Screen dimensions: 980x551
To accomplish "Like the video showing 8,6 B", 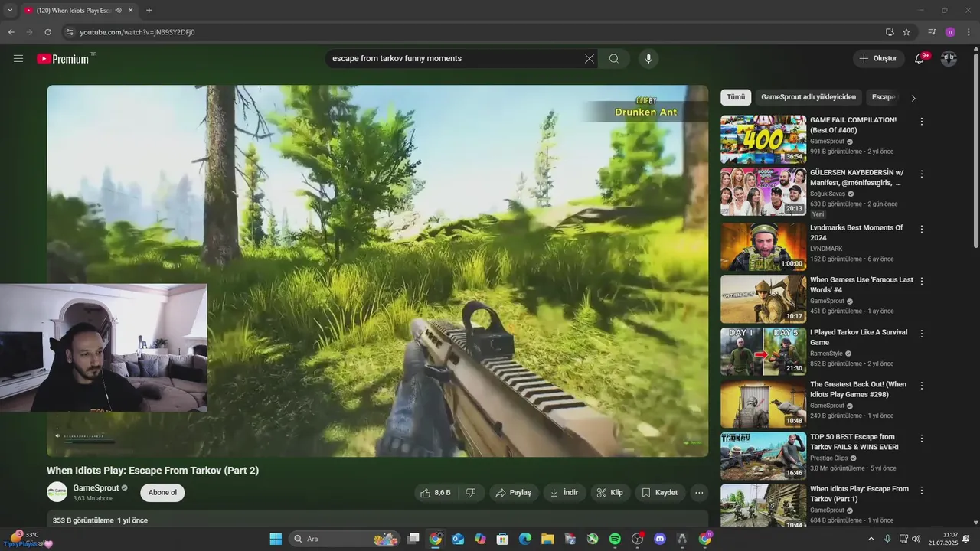I will click(436, 493).
